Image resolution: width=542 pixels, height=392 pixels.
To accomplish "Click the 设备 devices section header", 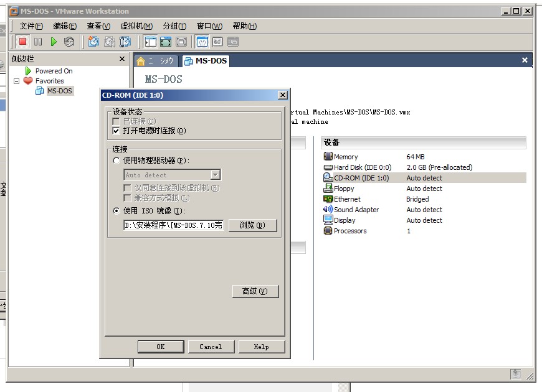I will 424,142.
